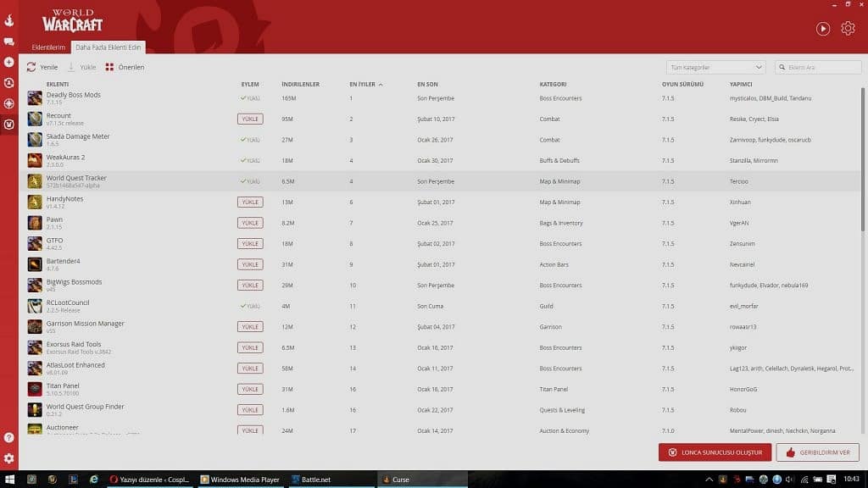Click the plus circle icon in sidebar

click(8, 62)
